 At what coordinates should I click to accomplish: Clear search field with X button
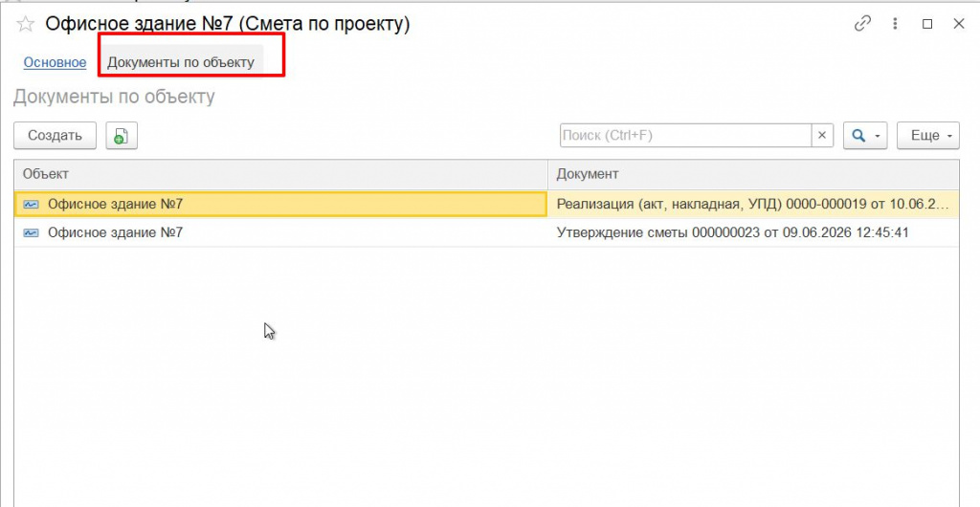pyautogui.click(x=822, y=136)
